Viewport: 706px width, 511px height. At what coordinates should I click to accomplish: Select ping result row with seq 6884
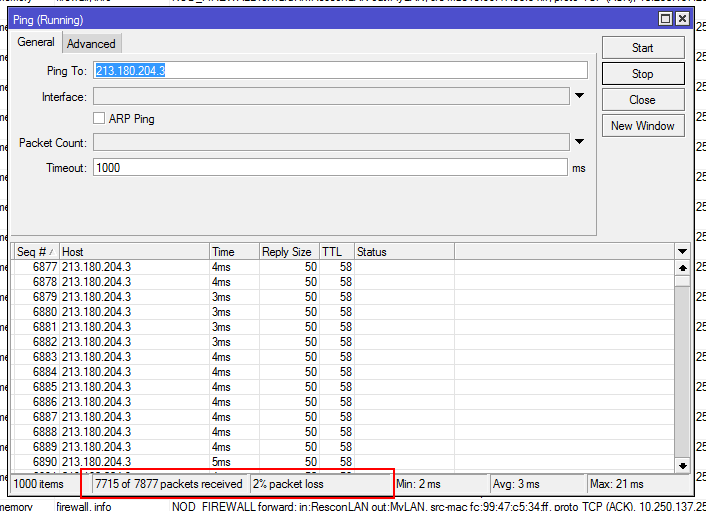tap(344, 372)
